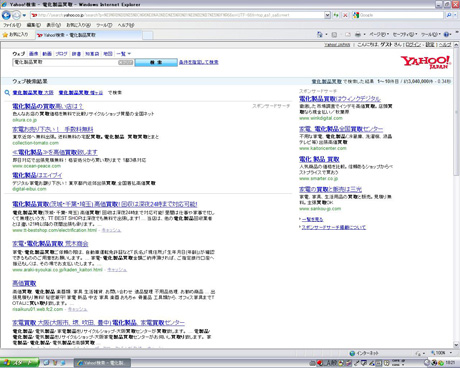Click the Print icon in command bar
The width and height of the screenshot is (460, 368).
pos(358,34)
